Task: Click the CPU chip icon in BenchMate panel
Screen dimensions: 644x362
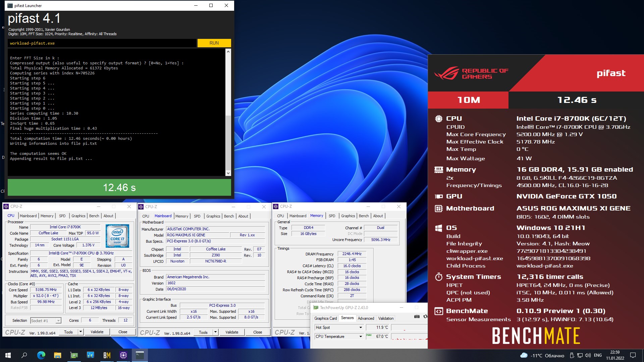Action: pyautogui.click(x=438, y=119)
